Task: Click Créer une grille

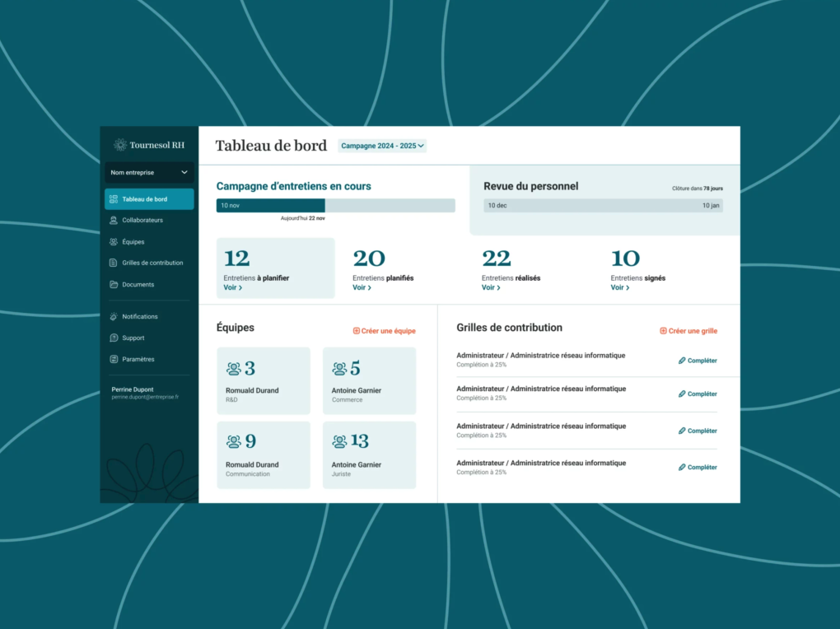Action: [x=688, y=331]
